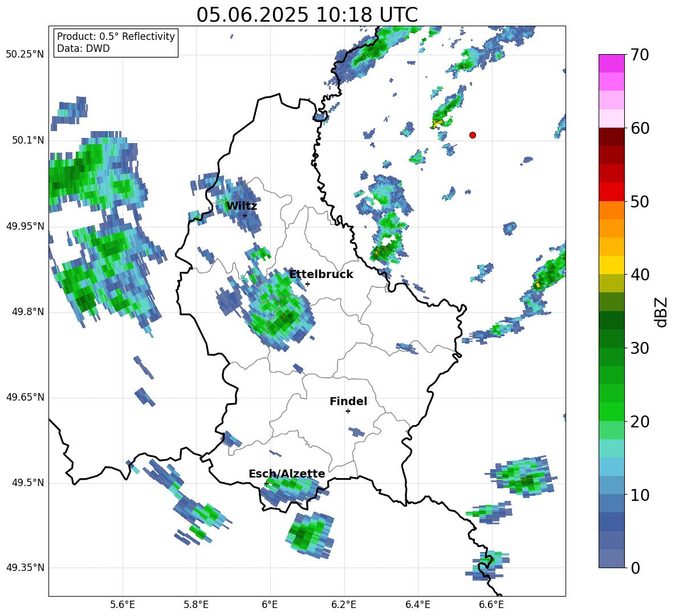Click the 50.25°N latitude label
Viewport: 675px width, 616px height.
(x=25, y=55)
